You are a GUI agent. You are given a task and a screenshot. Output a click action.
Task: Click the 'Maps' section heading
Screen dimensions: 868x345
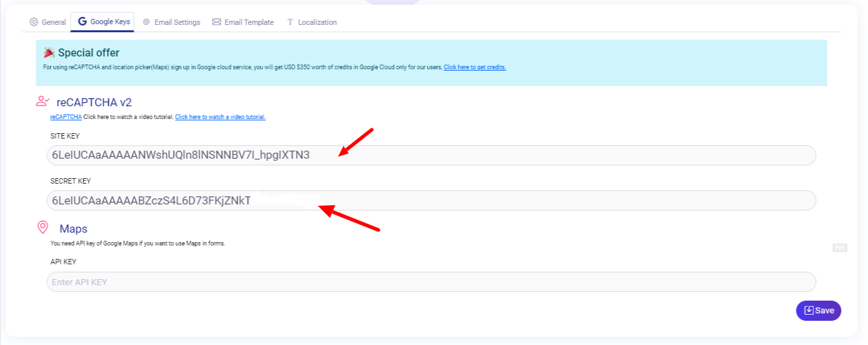pos(73,229)
